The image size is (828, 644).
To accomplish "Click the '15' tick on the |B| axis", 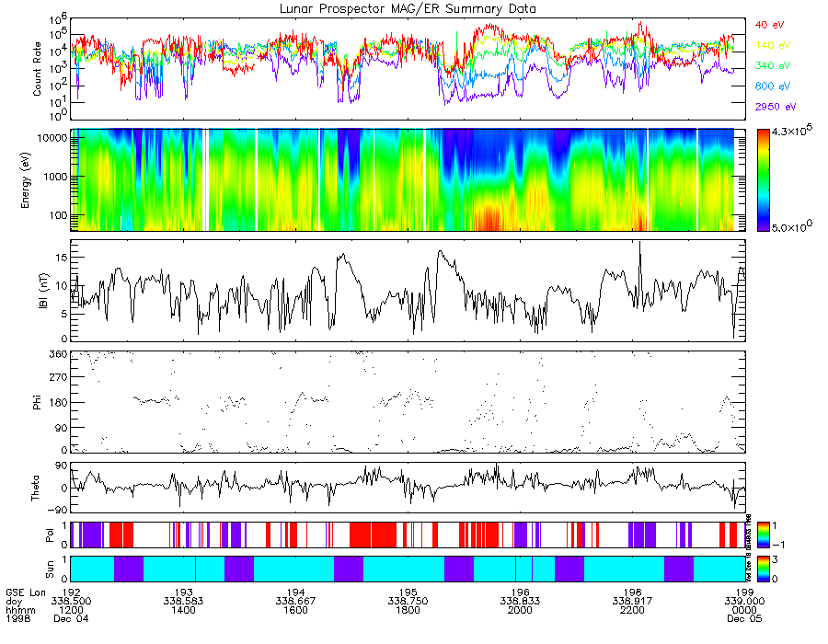I will (x=62, y=258).
